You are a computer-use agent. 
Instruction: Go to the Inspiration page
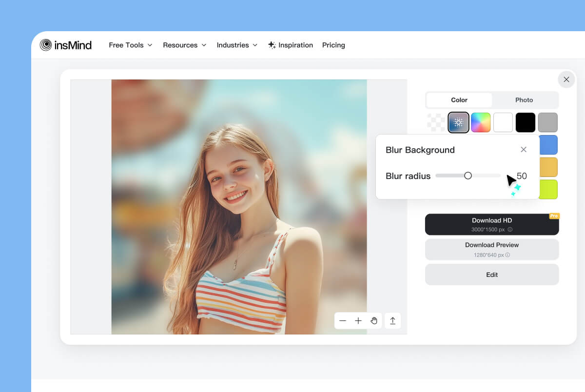coord(291,45)
